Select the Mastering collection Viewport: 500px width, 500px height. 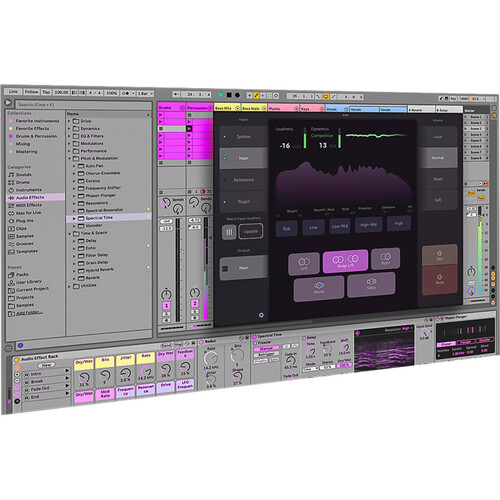click(x=23, y=152)
